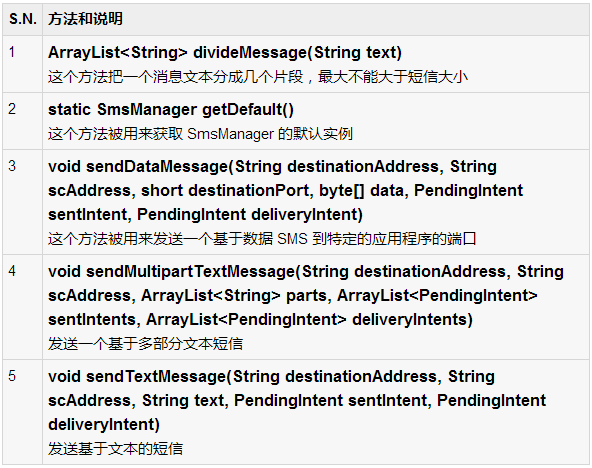Click row number 5 cell
592x468 pixels.
[23, 412]
